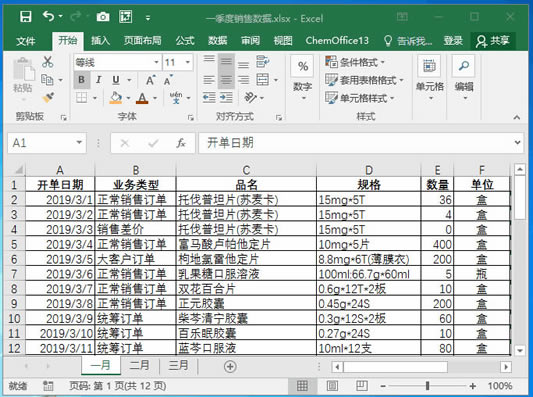Click the text Orientation icon
Screen dimensions: 533x397
point(251,98)
